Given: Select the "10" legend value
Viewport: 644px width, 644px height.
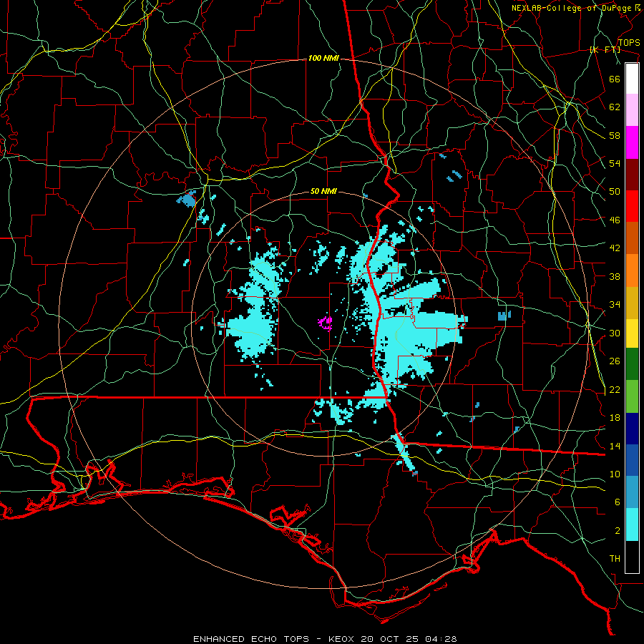Looking at the screenshot, I should tap(615, 474).
